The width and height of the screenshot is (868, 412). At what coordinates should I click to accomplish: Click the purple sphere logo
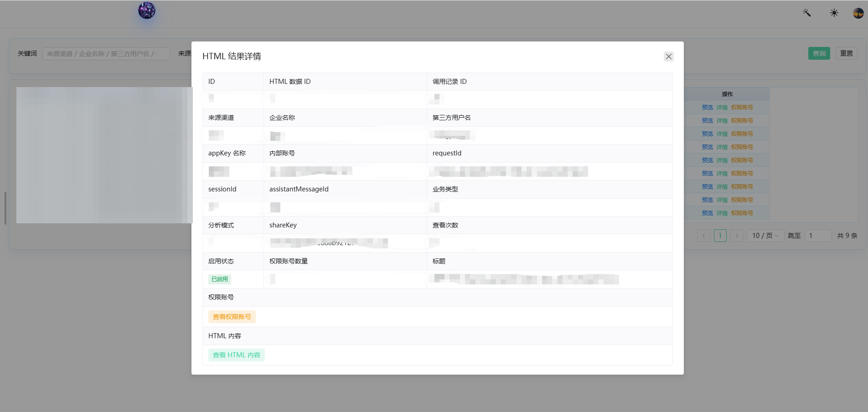click(147, 10)
